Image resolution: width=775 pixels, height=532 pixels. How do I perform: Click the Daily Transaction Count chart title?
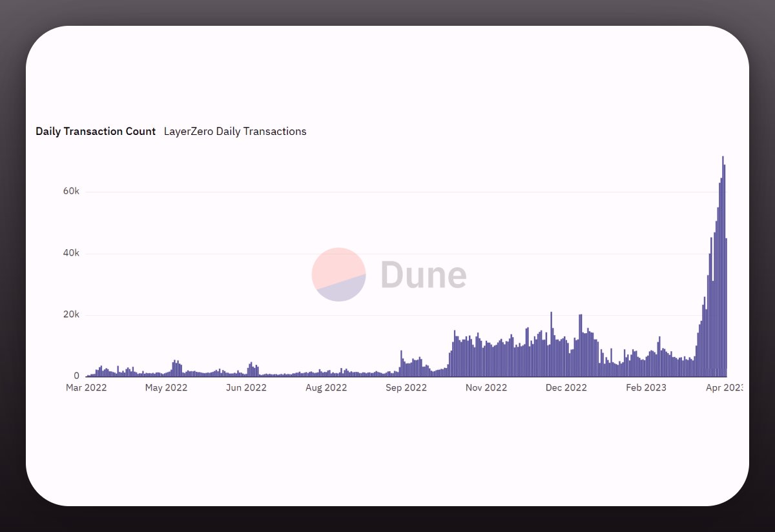(95, 131)
